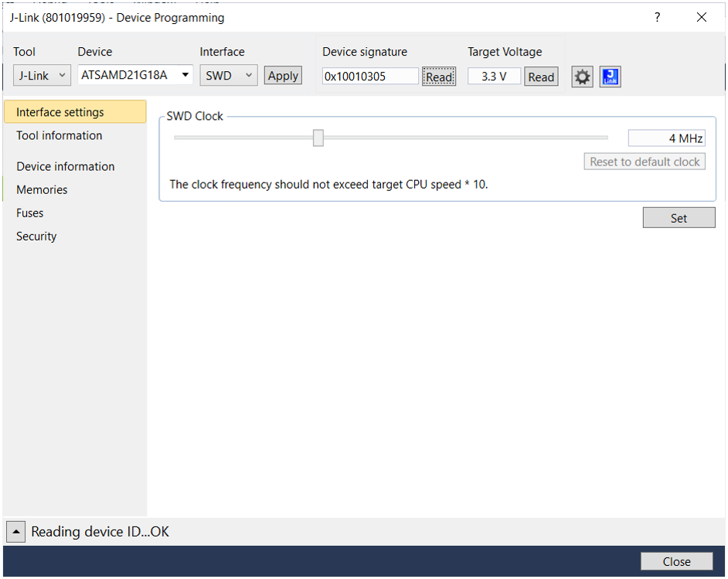Viewport: 728px width, 579px height.
Task: Click Set to apply SWD clock
Action: pyautogui.click(x=679, y=218)
